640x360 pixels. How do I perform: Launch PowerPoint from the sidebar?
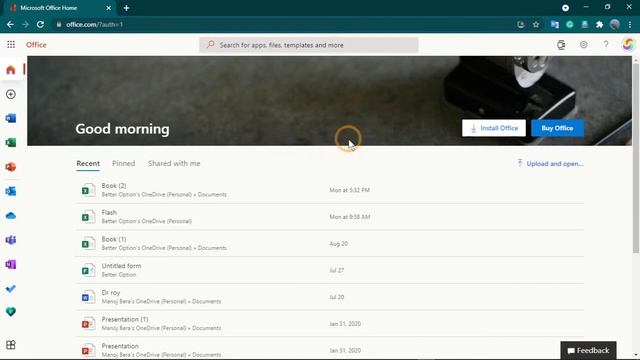[x=11, y=167]
